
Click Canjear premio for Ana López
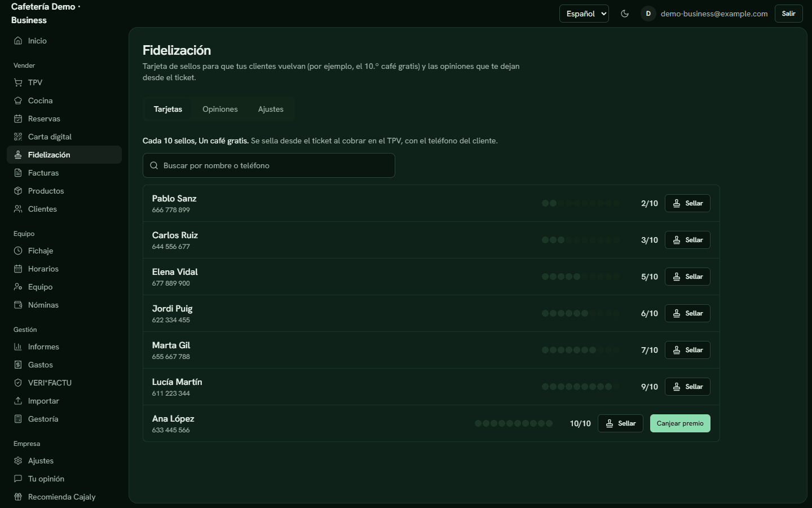(680, 423)
